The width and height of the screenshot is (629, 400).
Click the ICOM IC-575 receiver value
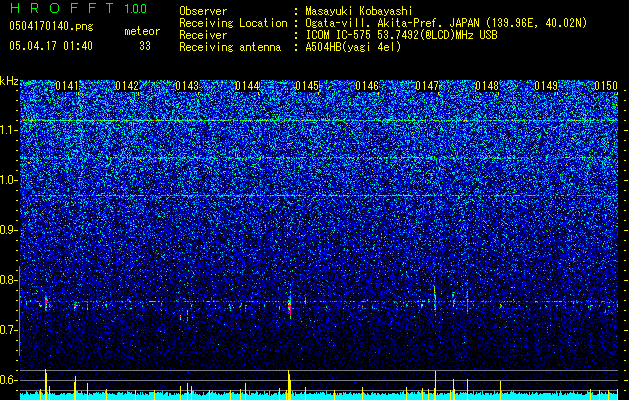click(x=401, y=35)
